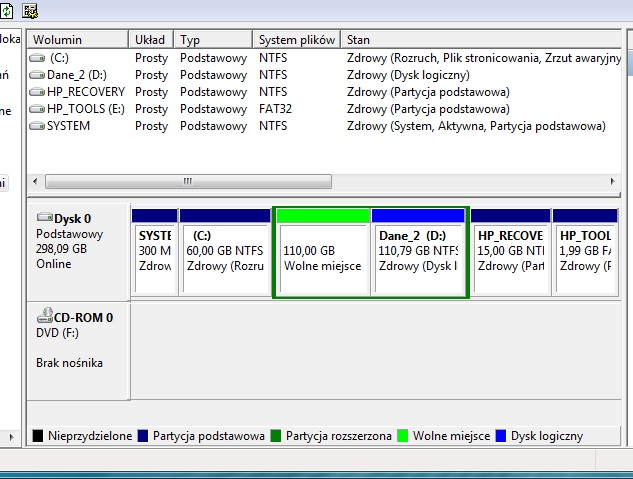Sort by the Typ column header
Image resolution: width=633 pixels, height=479 pixels.
[213, 40]
